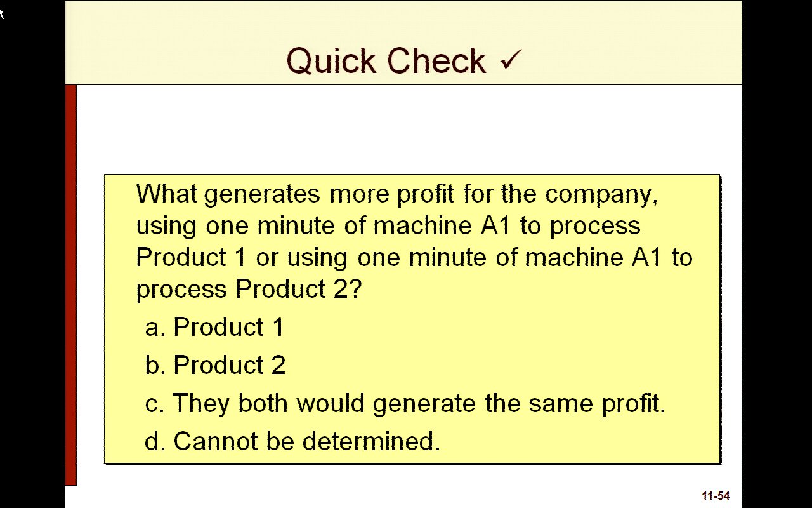812x508 pixels.
Task: Click empty beige banner left of the title
Action: (171, 44)
